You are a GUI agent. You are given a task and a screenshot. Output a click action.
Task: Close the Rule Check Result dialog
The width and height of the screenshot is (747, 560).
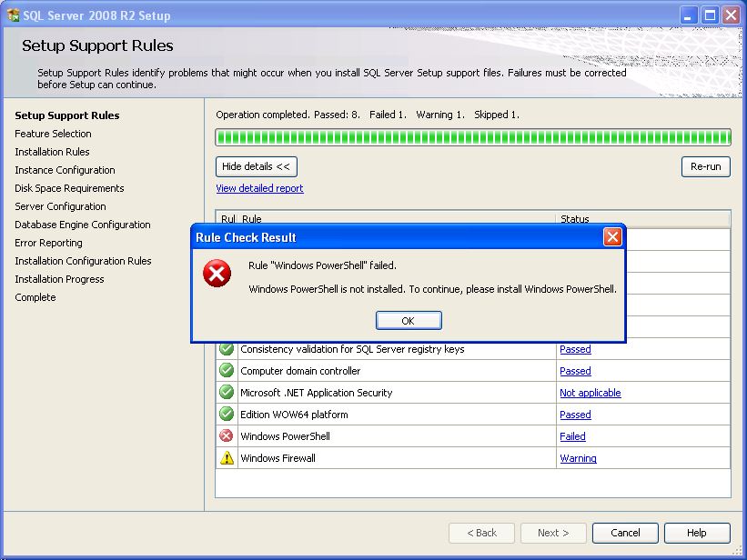coord(612,237)
